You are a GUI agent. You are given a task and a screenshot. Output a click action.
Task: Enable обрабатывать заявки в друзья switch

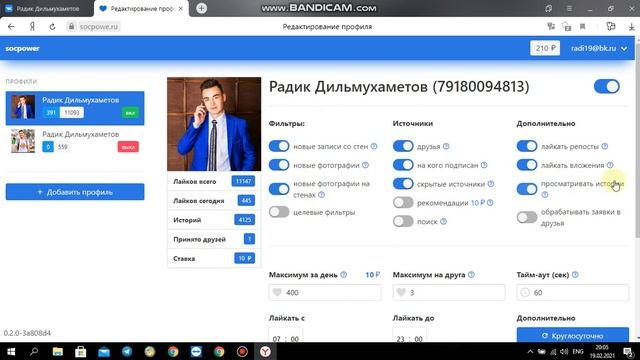tap(527, 218)
